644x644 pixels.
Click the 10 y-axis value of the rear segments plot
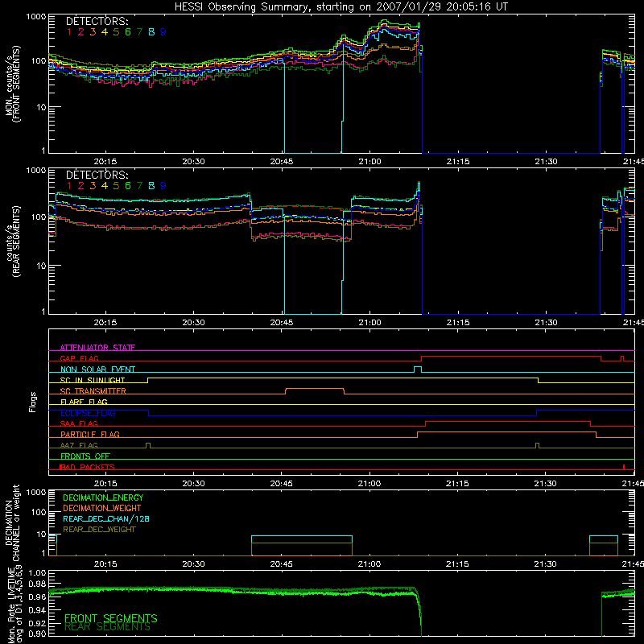[41, 266]
